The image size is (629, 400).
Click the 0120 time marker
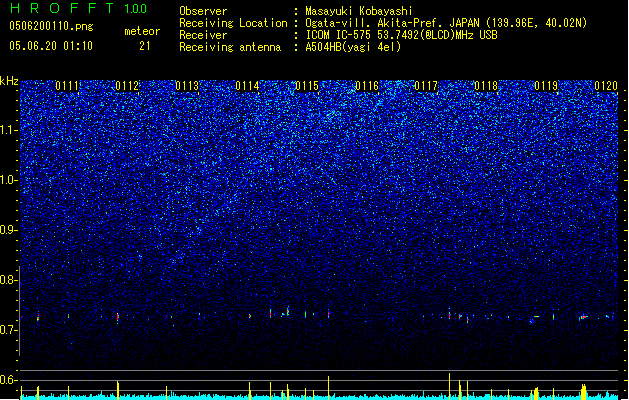tap(606, 86)
